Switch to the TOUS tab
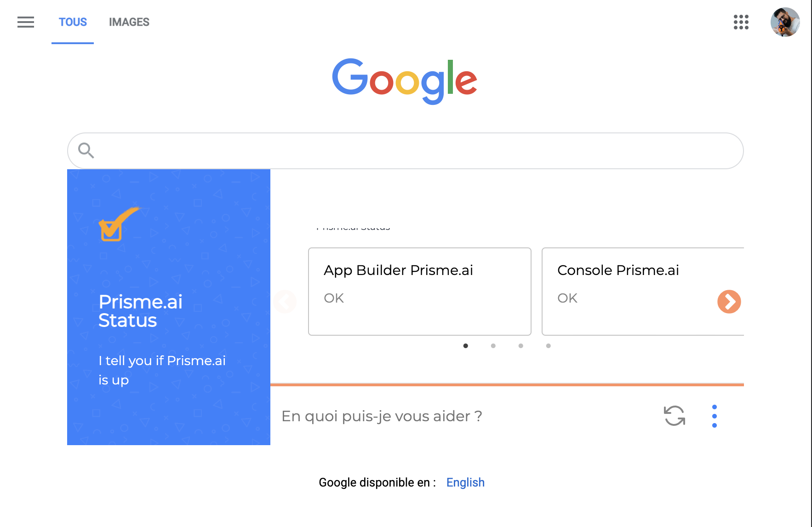 (x=73, y=22)
